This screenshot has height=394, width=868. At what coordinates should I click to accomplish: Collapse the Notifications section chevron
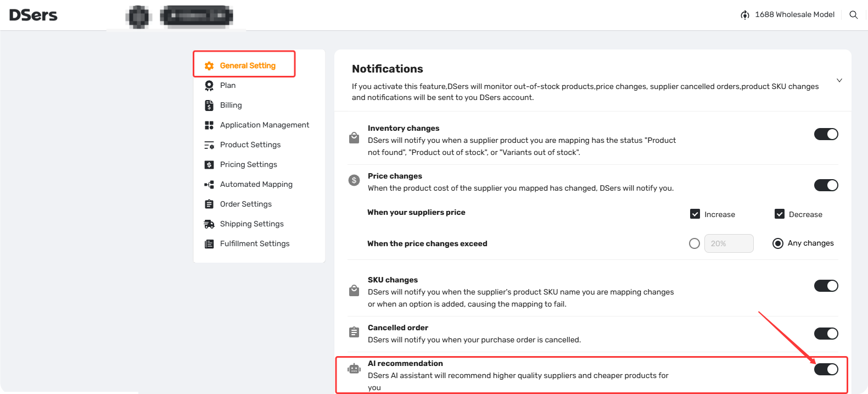[839, 80]
